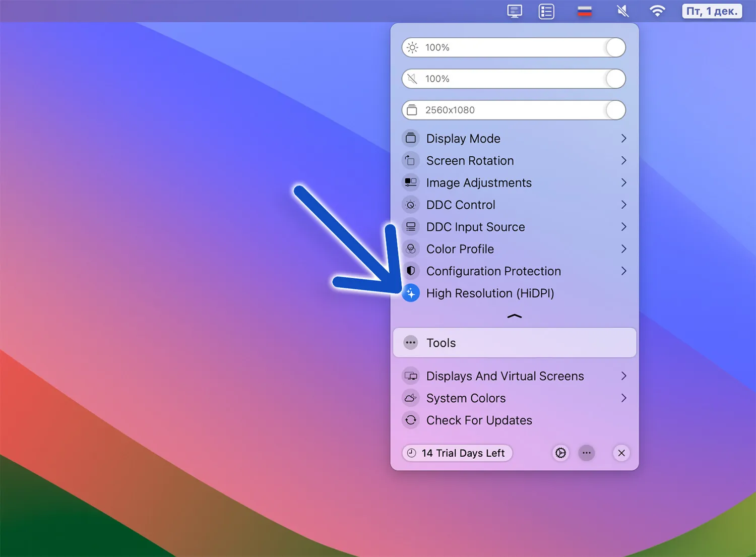
Task: Click the 14 Trial Days Left button
Action: 457,453
